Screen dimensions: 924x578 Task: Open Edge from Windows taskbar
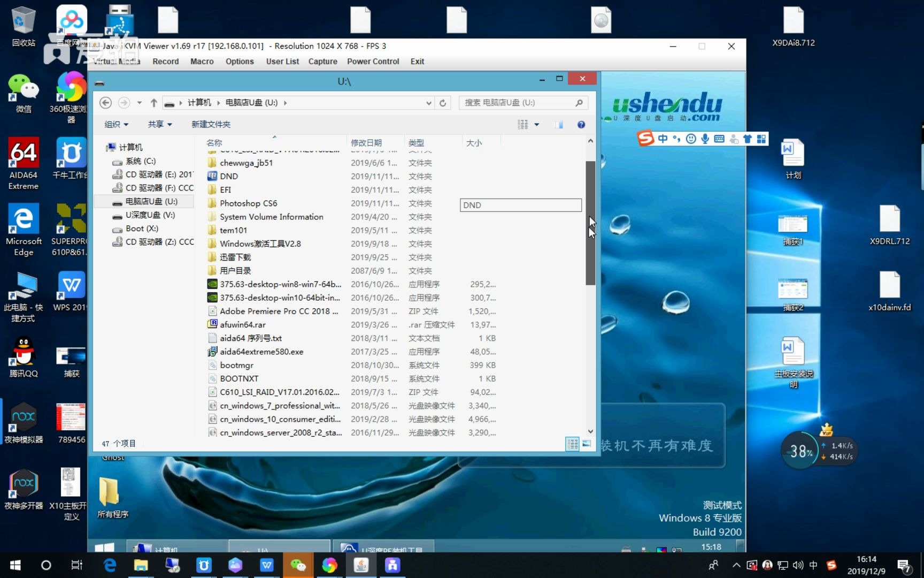click(x=110, y=565)
